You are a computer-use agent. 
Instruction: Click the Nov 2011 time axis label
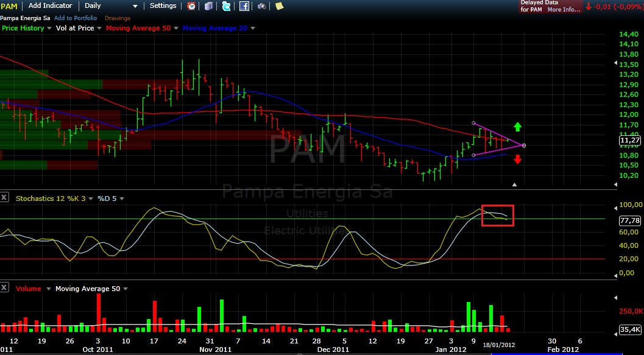click(216, 350)
